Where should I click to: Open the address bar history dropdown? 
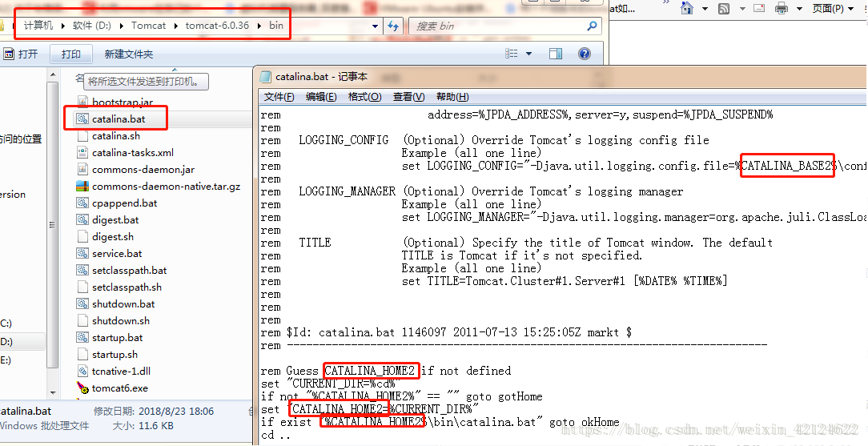[375, 26]
